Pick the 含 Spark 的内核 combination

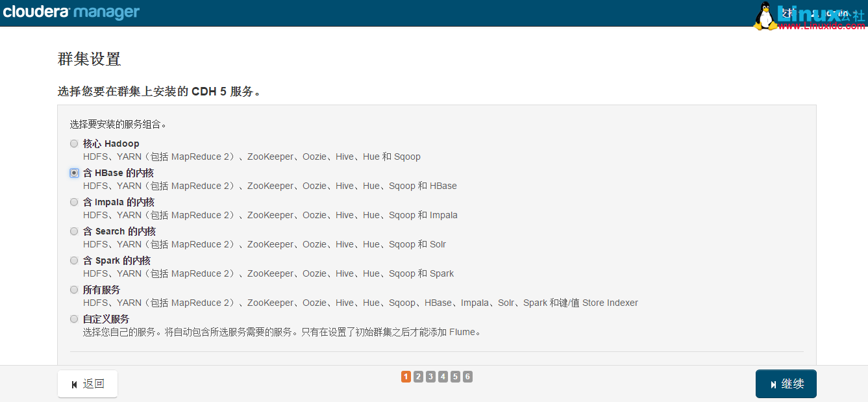tap(73, 260)
